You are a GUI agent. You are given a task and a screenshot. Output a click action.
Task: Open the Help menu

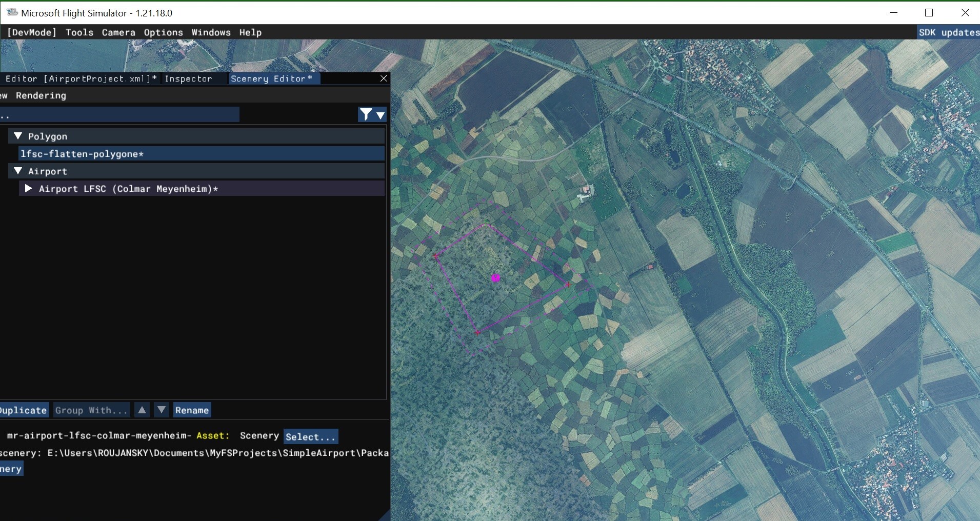click(x=250, y=32)
